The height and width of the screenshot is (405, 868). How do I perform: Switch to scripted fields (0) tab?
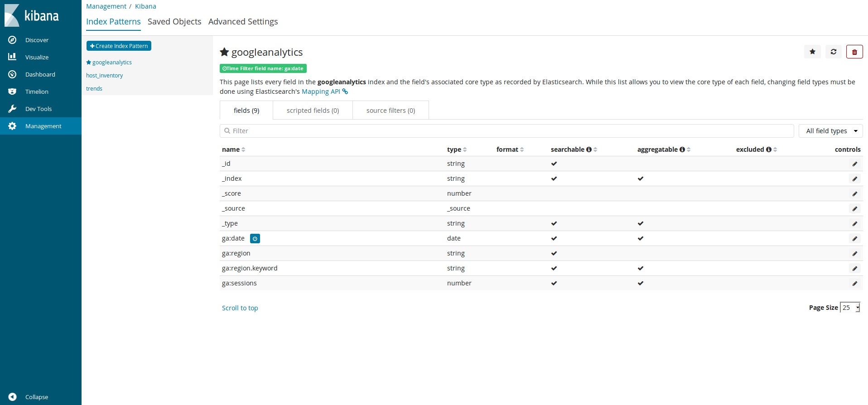(313, 111)
